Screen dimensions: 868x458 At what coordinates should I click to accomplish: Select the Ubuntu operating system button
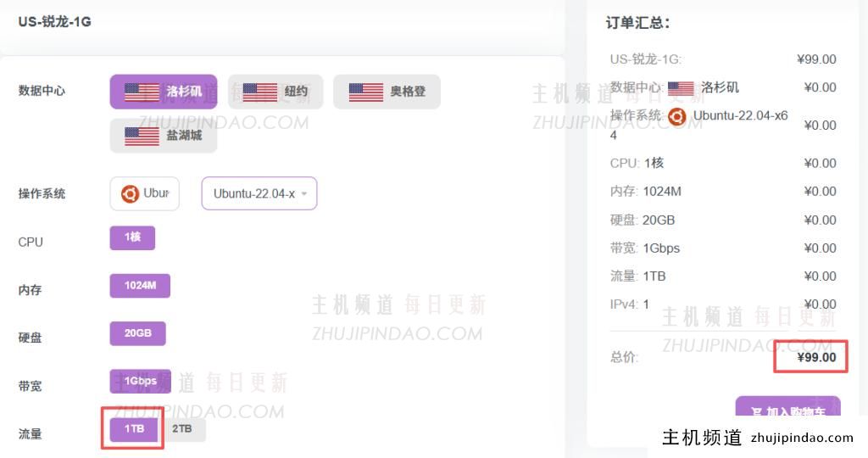coord(144,194)
